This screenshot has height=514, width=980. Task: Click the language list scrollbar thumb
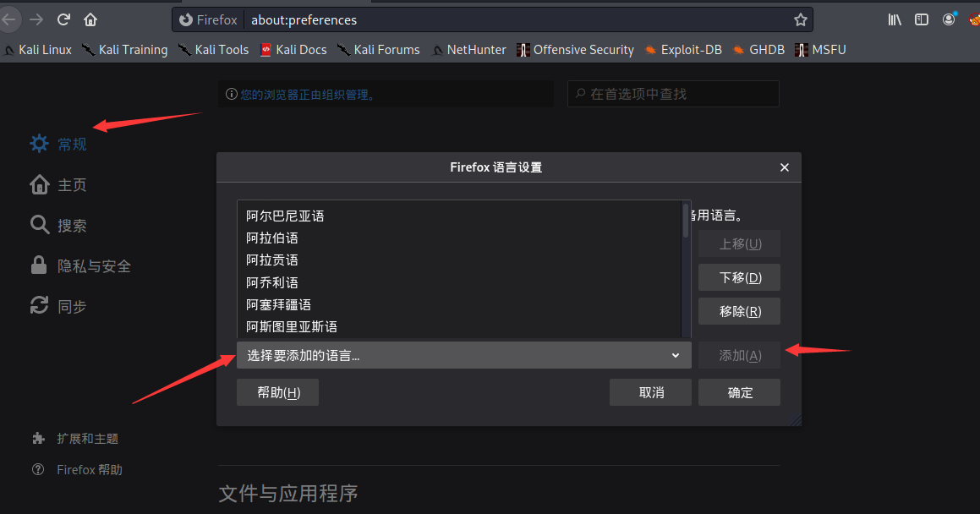point(686,221)
